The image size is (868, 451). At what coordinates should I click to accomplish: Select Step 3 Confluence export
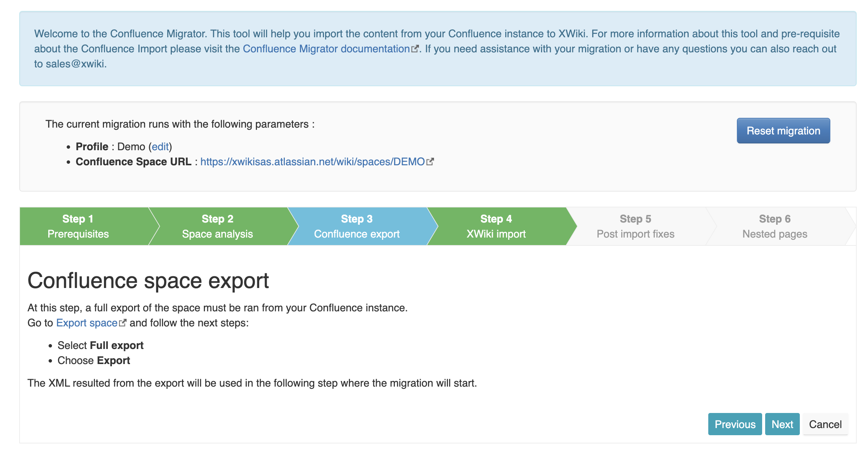(356, 226)
